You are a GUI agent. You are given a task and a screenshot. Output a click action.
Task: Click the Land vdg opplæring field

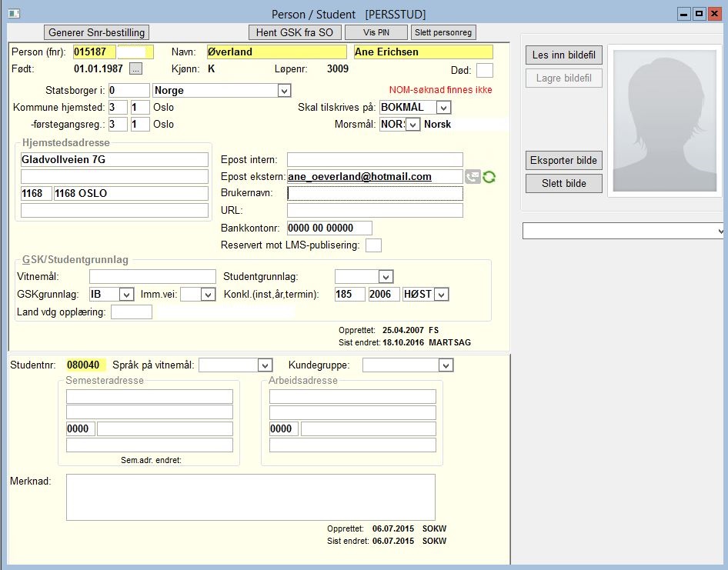[x=132, y=312]
